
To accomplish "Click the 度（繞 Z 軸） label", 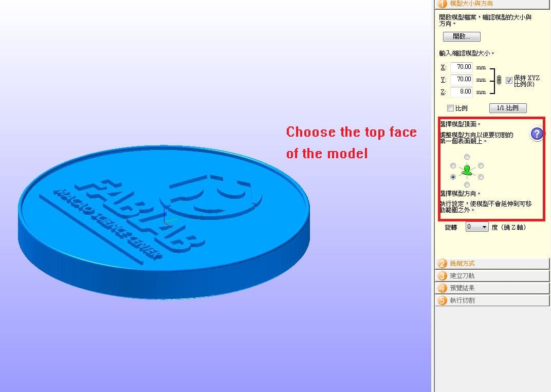I will (x=509, y=227).
